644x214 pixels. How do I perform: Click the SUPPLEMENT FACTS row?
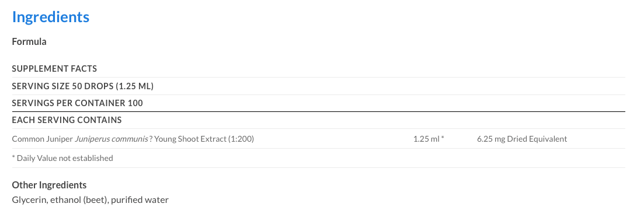click(318, 68)
